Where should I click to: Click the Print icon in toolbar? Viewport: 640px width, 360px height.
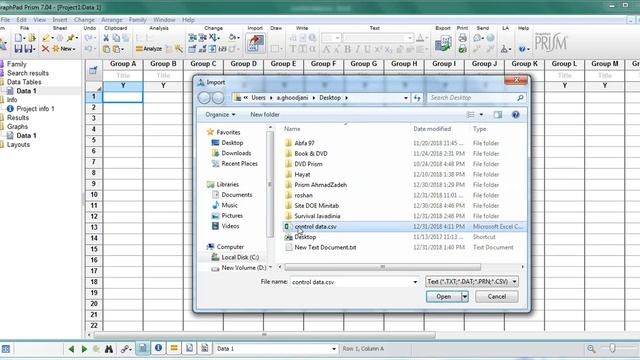(x=462, y=38)
